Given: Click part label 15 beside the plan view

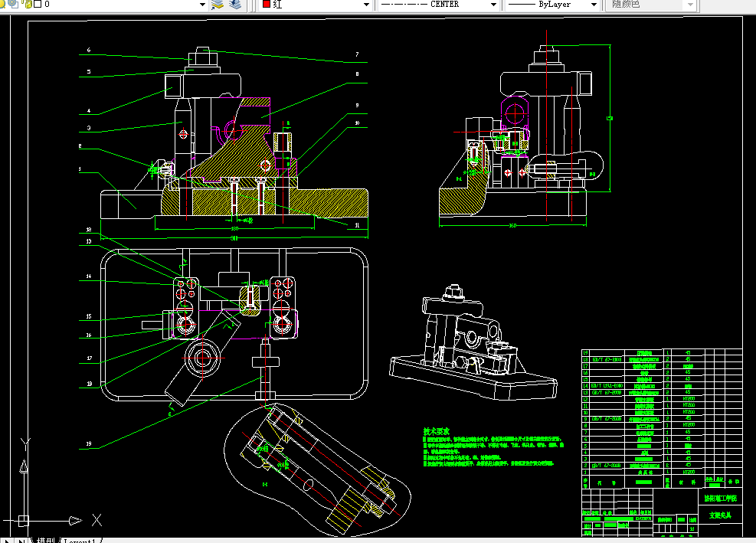Looking at the screenshot, I should (89, 316).
